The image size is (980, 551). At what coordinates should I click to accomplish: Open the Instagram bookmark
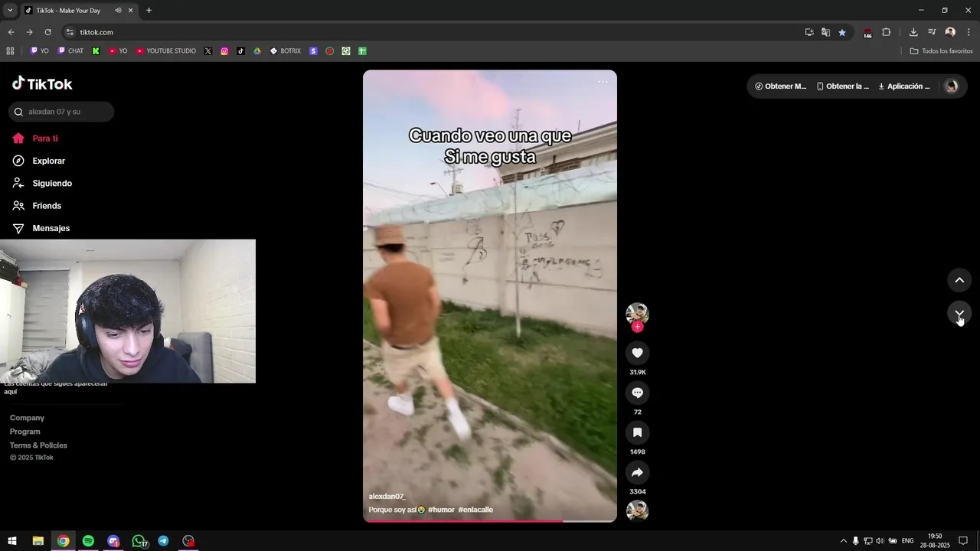pyautogui.click(x=224, y=51)
